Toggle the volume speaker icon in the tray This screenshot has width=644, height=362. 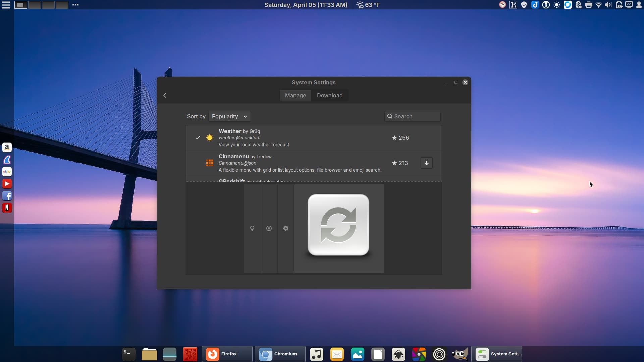(x=608, y=5)
